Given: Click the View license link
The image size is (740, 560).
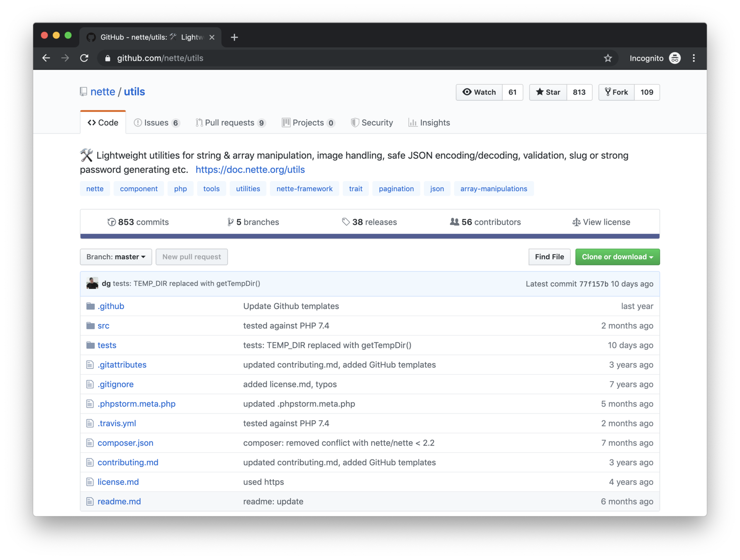Looking at the screenshot, I should (x=601, y=222).
